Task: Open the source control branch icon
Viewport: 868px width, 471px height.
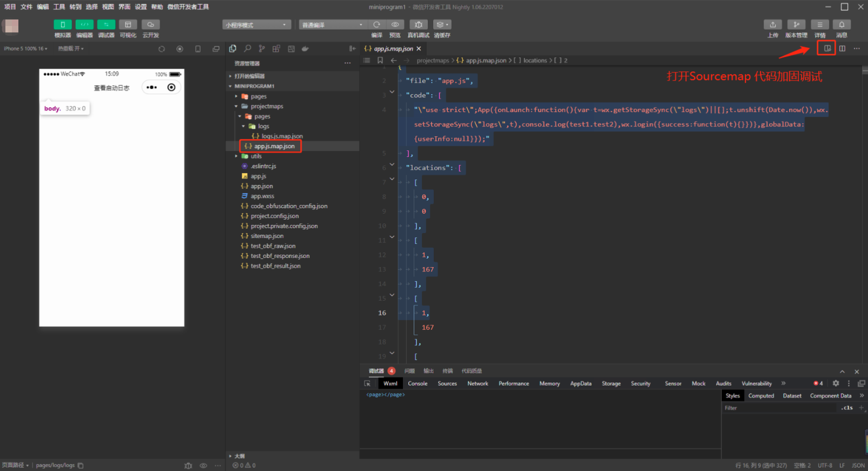Action: [x=262, y=49]
